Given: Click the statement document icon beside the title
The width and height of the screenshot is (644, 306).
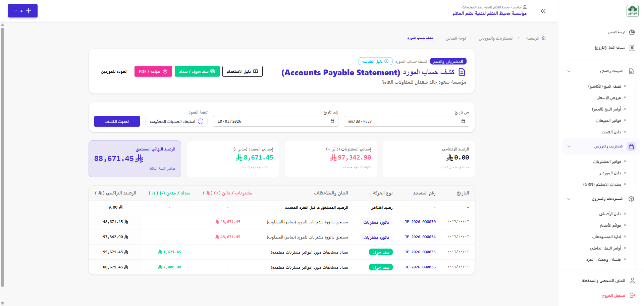Looking at the screenshot, I should point(462,72).
